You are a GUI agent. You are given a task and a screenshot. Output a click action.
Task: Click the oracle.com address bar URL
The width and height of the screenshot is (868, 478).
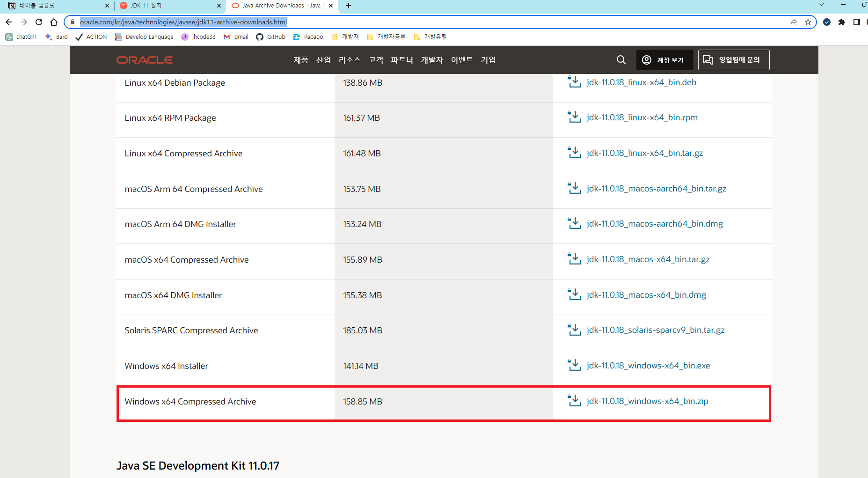coord(183,22)
